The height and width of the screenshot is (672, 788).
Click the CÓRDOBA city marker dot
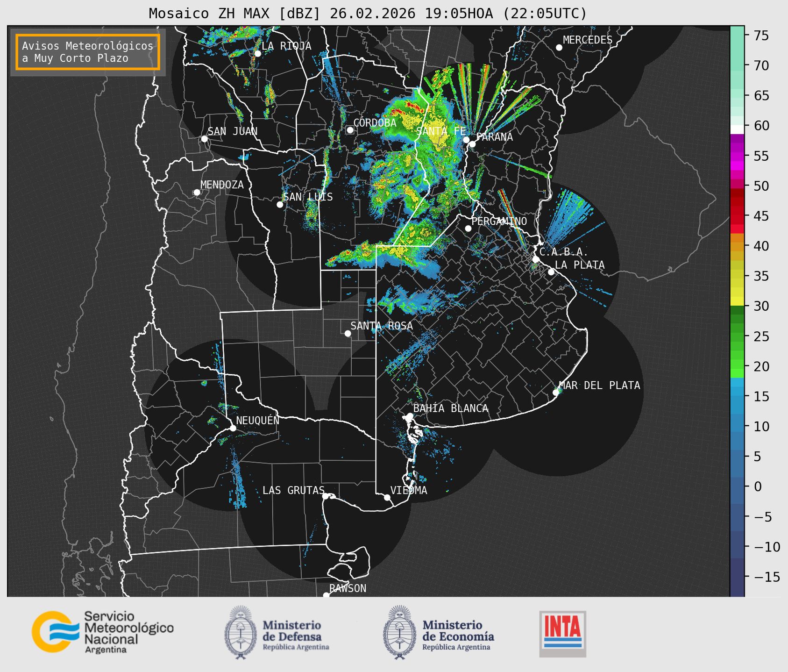tap(350, 130)
